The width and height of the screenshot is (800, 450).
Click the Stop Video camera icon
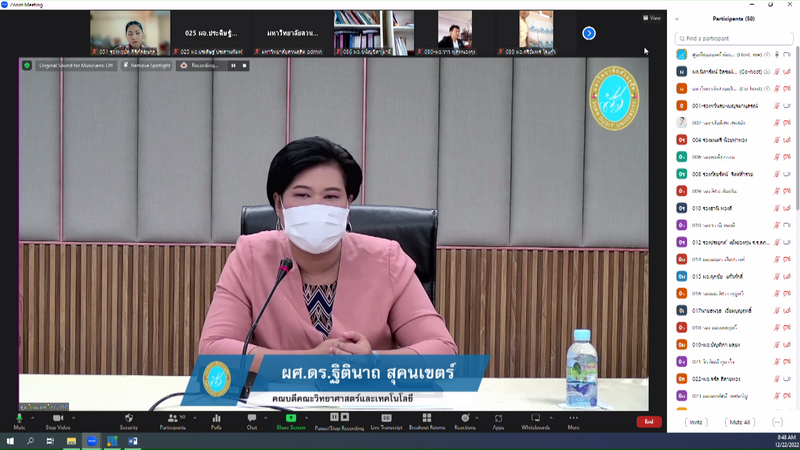pyautogui.click(x=58, y=418)
